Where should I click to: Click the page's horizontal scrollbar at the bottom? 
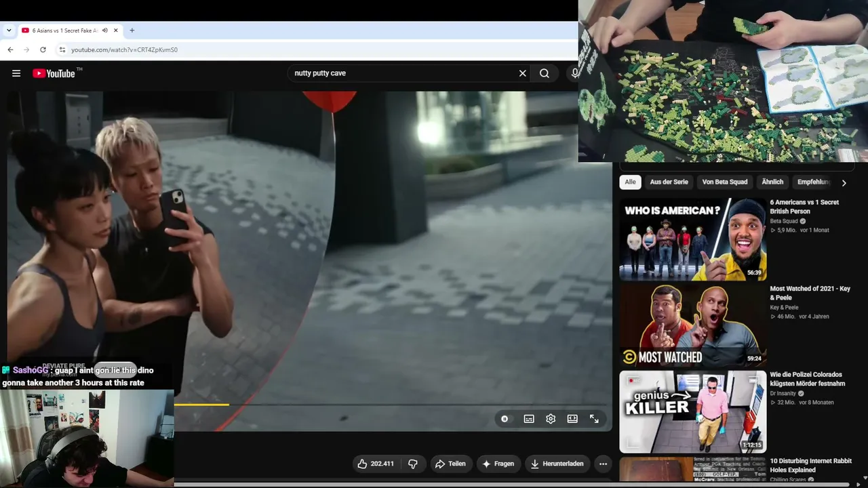[512, 485]
